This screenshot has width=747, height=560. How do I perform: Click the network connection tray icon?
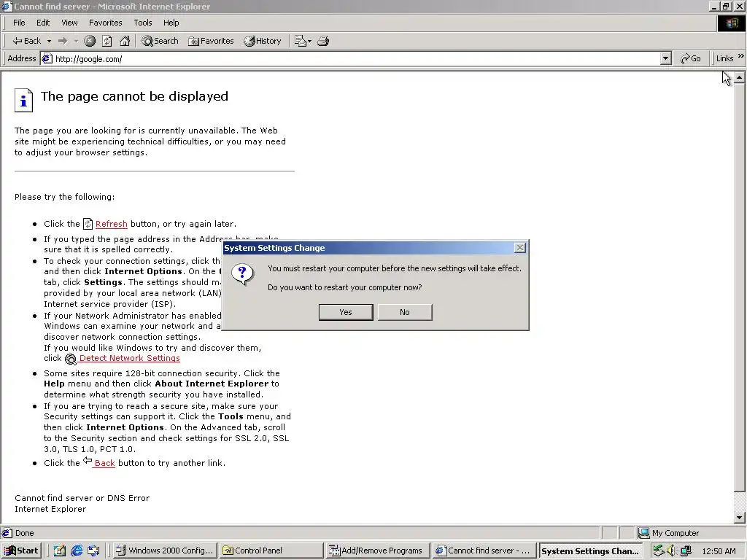pos(659,551)
